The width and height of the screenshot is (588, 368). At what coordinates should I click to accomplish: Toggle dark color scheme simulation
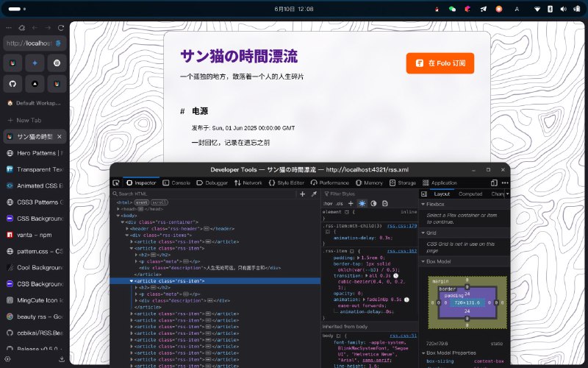[x=373, y=203]
